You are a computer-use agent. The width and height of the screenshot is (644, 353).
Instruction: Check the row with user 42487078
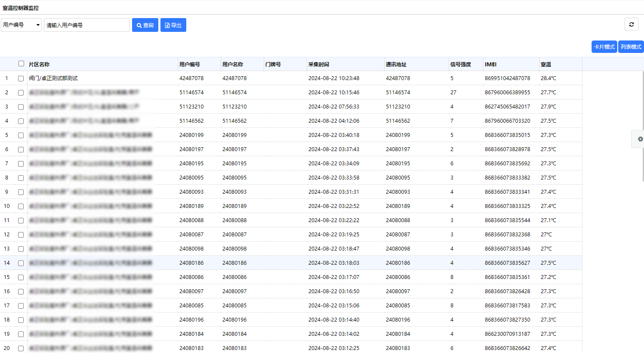21,78
